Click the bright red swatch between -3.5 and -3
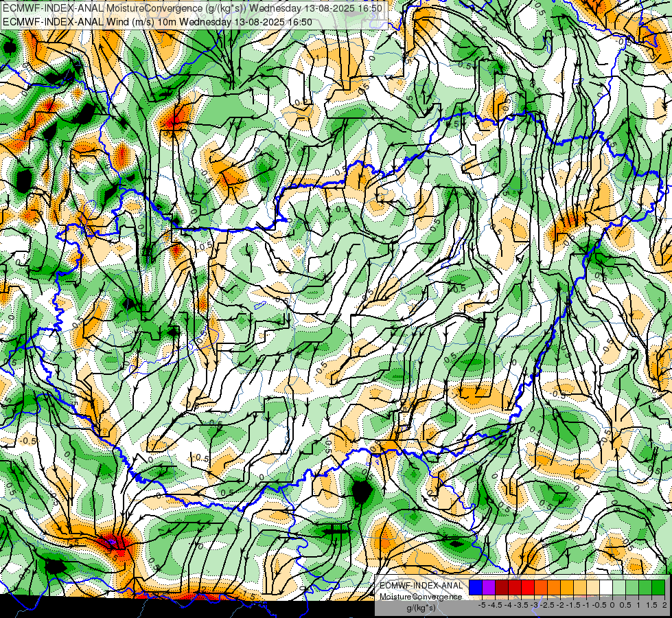 [x=528, y=587]
